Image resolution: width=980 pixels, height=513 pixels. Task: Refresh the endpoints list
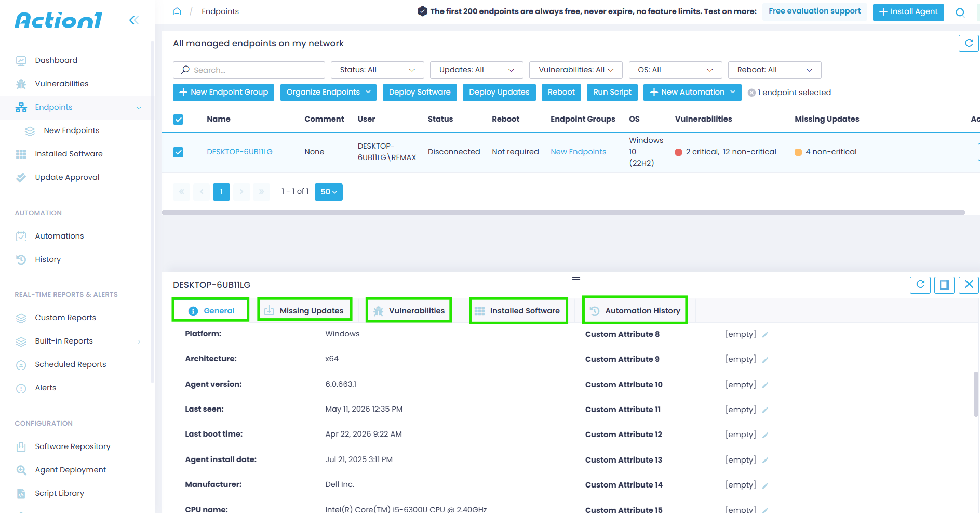click(969, 43)
